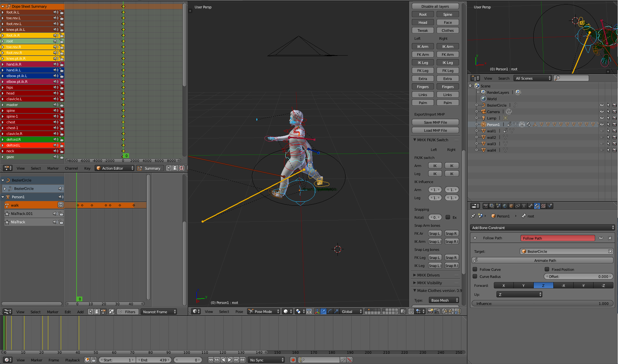Open Render properties tab (camera icon)
The height and width of the screenshot is (364, 618).
pyautogui.click(x=486, y=206)
